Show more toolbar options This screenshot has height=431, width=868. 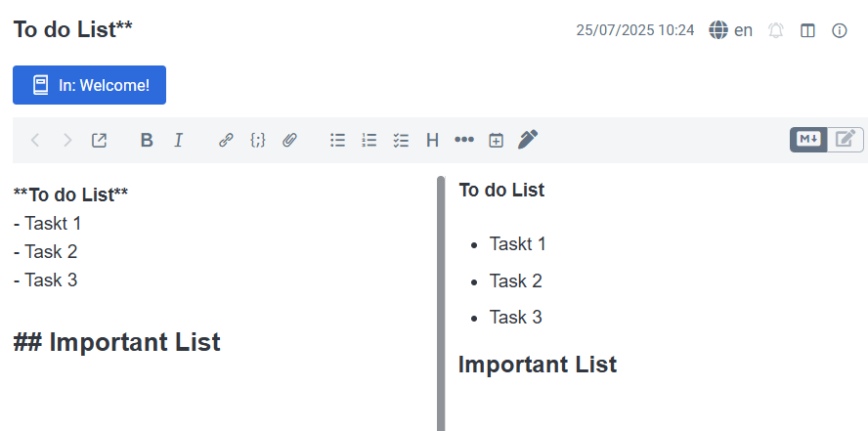tap(464, 140)
